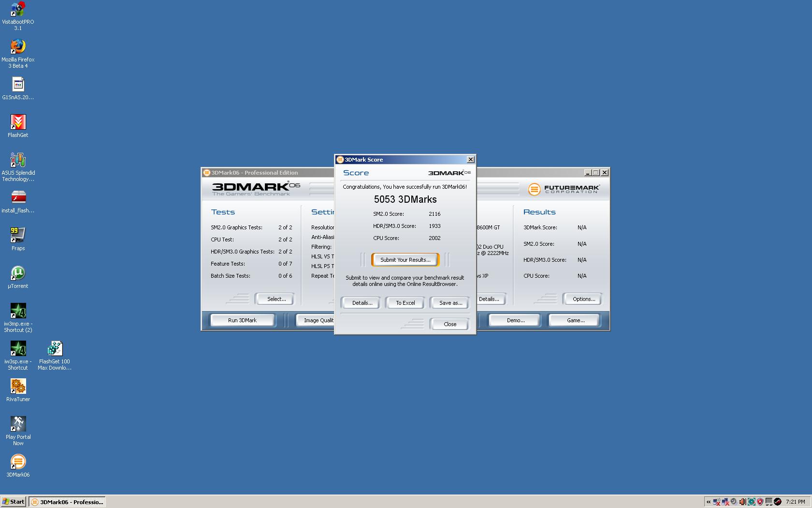The image size is (812, 508).
Task: Click the grey speaker audio manager tray icon
Action: 734,502
